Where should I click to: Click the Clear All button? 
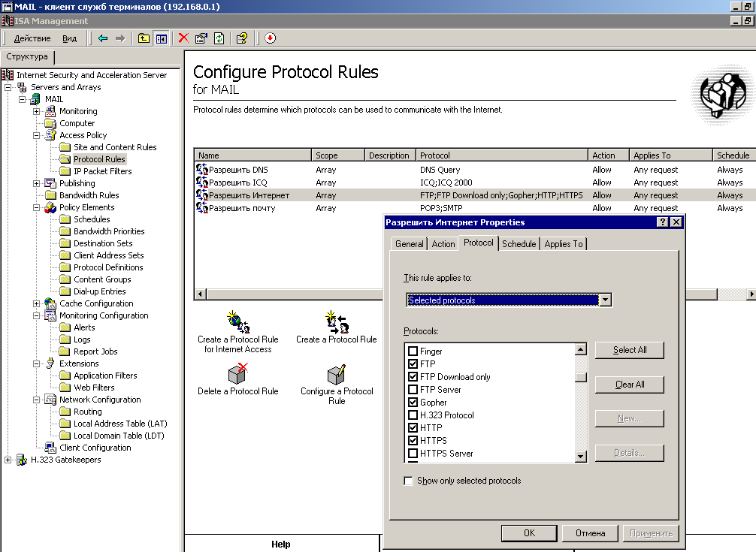click(630, 385)
